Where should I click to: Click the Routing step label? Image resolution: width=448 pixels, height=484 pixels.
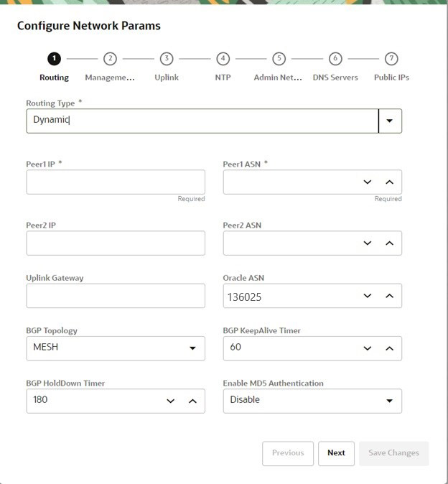pyautogui.click(x=54, y=78)
